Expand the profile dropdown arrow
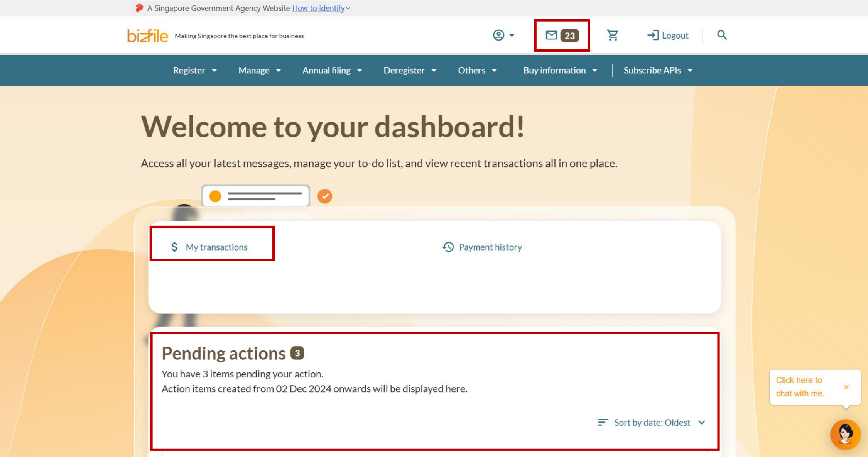This screenshot has height=457, width=868. pyautogui.click(x=512, y=35)
